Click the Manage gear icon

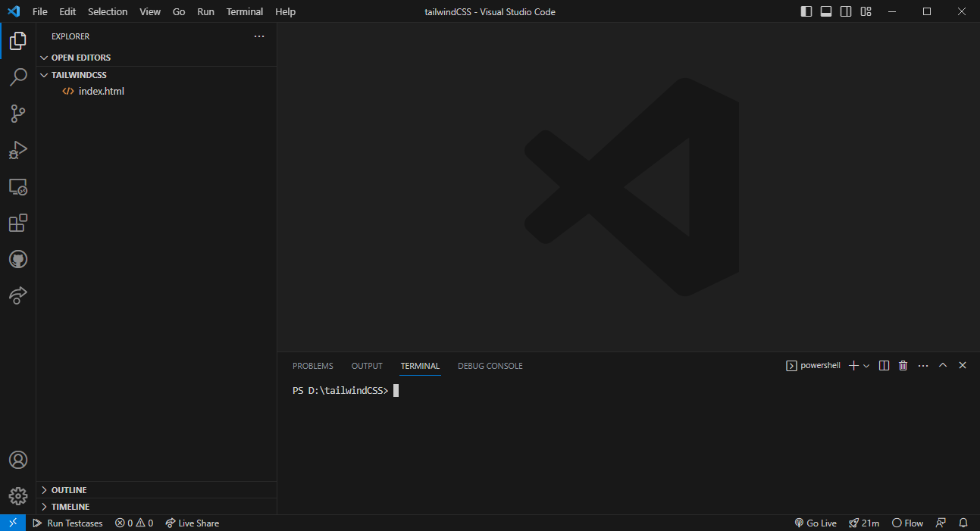tap(17, 496)
